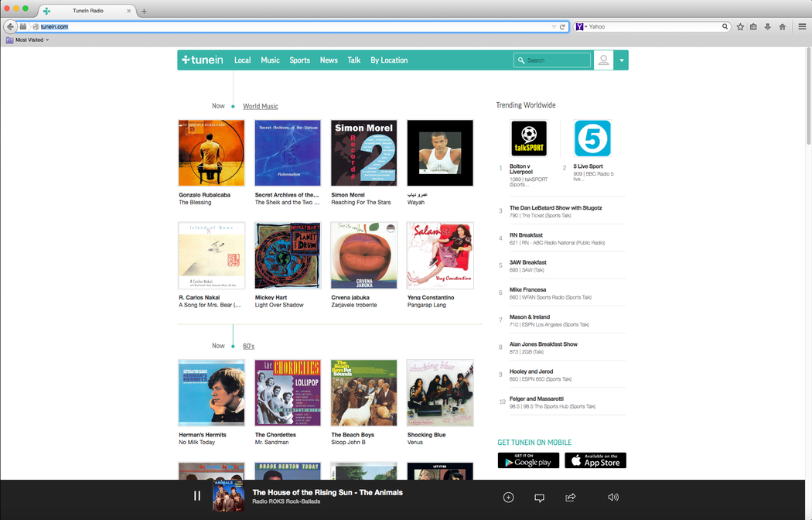Open the browser hamburger menu
Image resolution: width=812 pixels, height=520 pixels.
[802, 26]
